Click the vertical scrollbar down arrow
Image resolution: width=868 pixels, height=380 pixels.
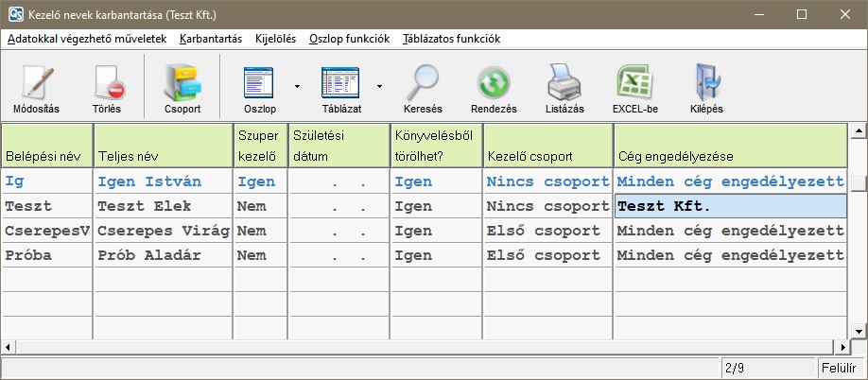click(859, 331)
